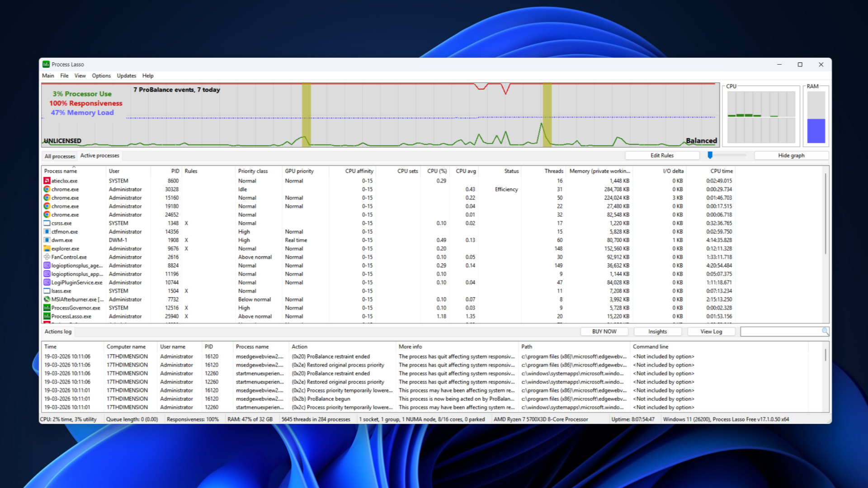Image resolution: width=868 pixels, height=488 pixels.
Task: Click the ctfmon.exe process icon
Action: [47, 232]
